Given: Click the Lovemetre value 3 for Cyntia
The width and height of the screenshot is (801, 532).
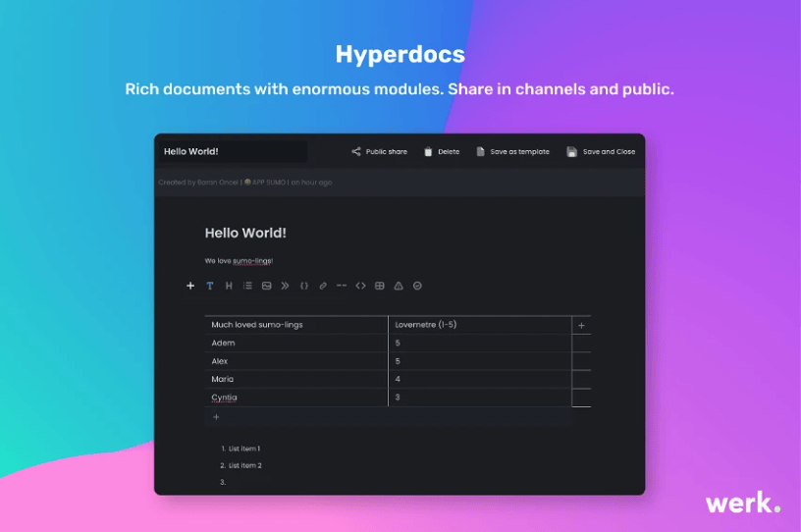Looking at the screenshot, I should 480,398.
